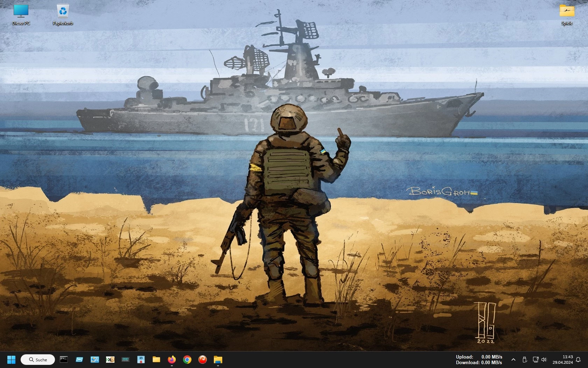This screenshot has width=588, height=368.
Task: Open the volume speaker tray icon
Action: 544,360
